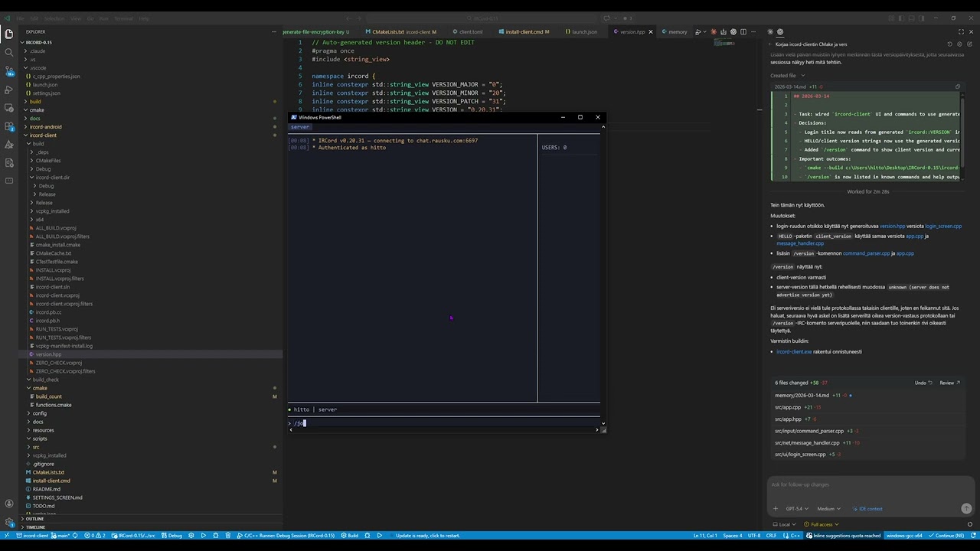
Task: Open the Medium reasoning effort dropdown
Action: [828, 509]
